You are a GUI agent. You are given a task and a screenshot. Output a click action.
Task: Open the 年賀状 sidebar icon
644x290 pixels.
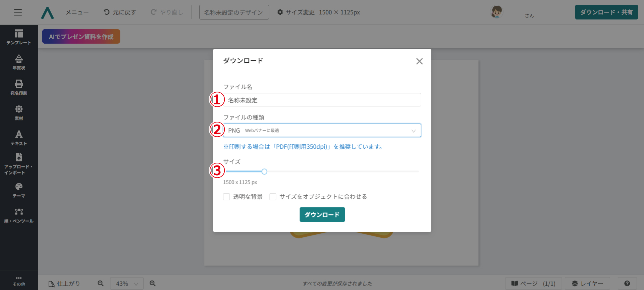click(x=19, y=62)
